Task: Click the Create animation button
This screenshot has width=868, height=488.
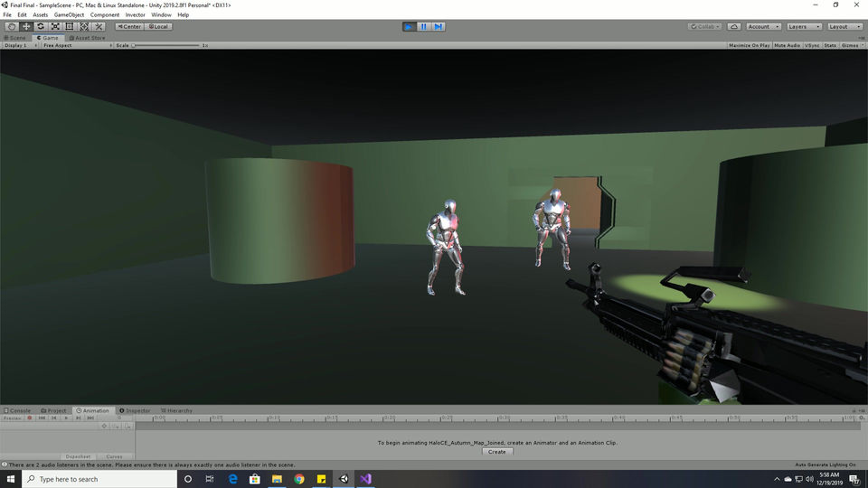Action: pyautogui.click(x=496, y=452)
